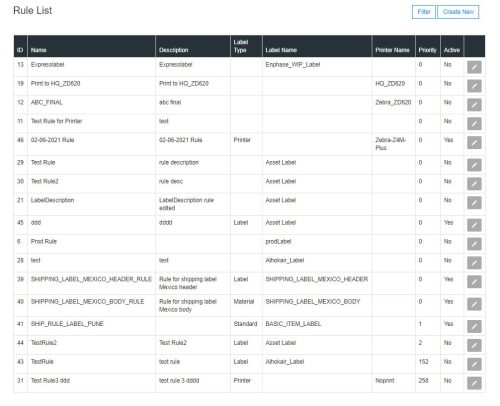500x406 pixels.
Task: Click the Label Name column header
Action: pos(281,50)
